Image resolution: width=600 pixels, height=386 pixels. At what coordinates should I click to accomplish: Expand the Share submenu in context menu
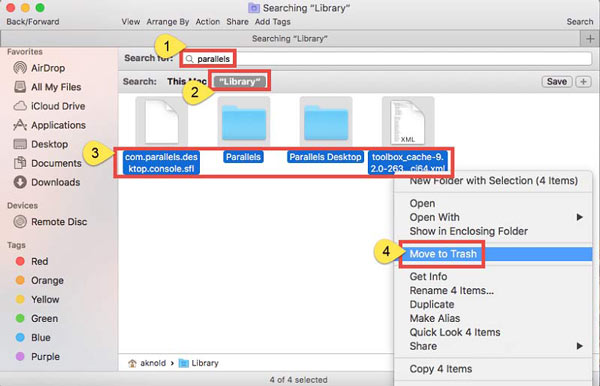pos(494,346)
